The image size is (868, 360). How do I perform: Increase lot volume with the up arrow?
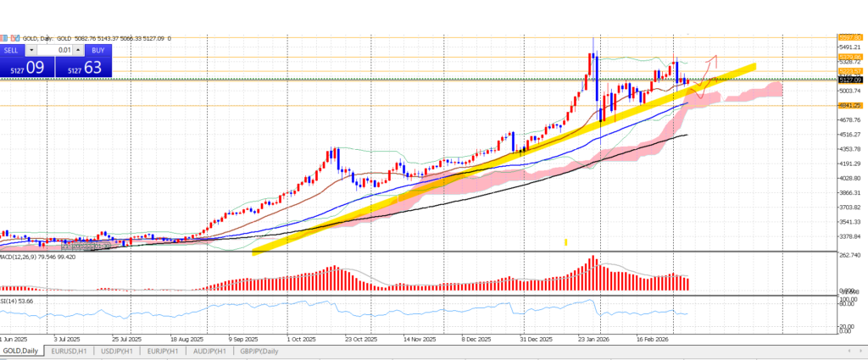(x=76, y=50)
